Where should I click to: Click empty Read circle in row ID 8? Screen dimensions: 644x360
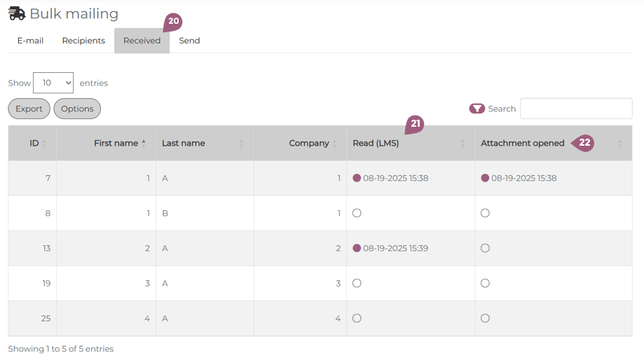point(357,213)
